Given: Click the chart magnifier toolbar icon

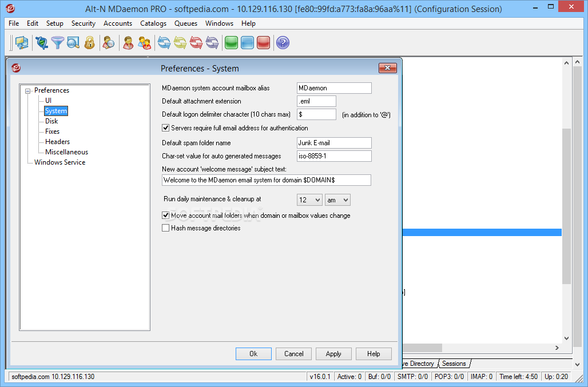Looking at the screenshot, I should pyautogui.click(x=73, y=43).
